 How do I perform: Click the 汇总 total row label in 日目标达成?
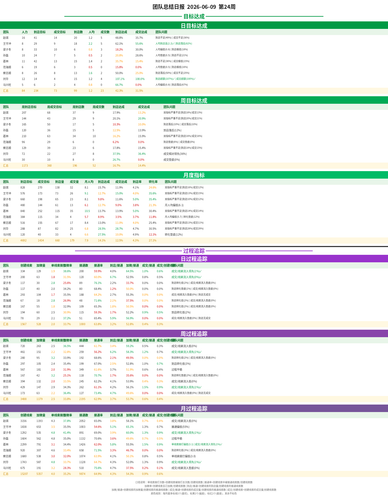click(6, 91)
